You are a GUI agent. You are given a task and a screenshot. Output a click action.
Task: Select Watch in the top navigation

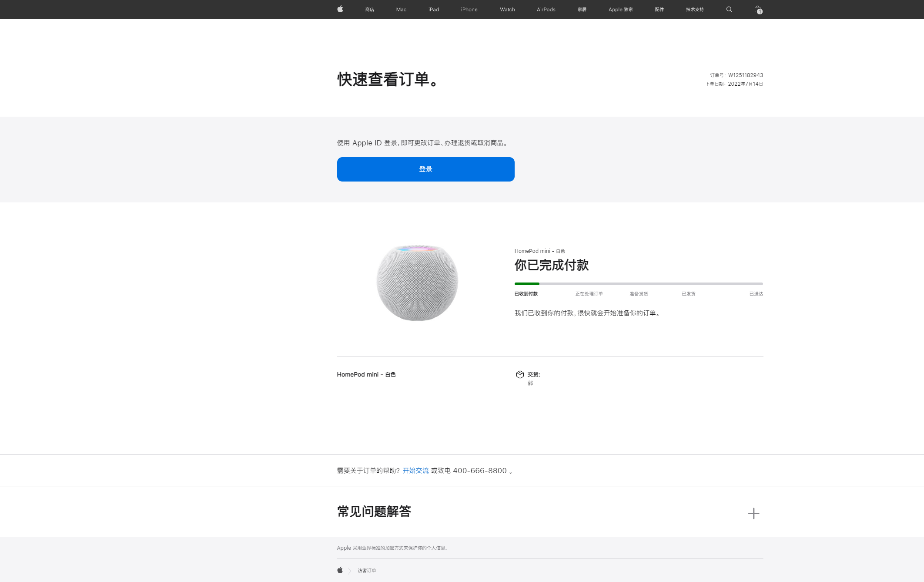[x=507, y=10]
